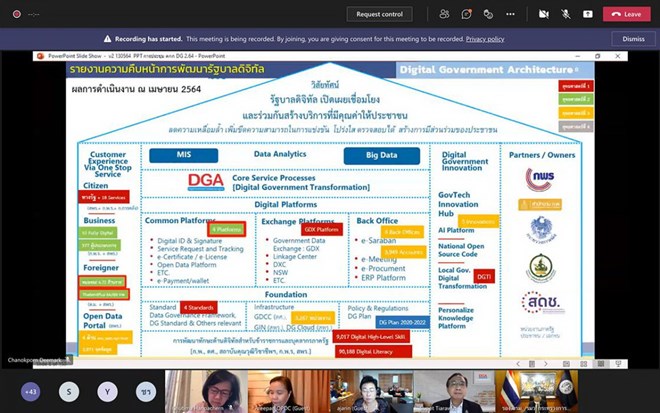
Task: Click the red strategy 1 legend box
Action: [x=576, y=86]
